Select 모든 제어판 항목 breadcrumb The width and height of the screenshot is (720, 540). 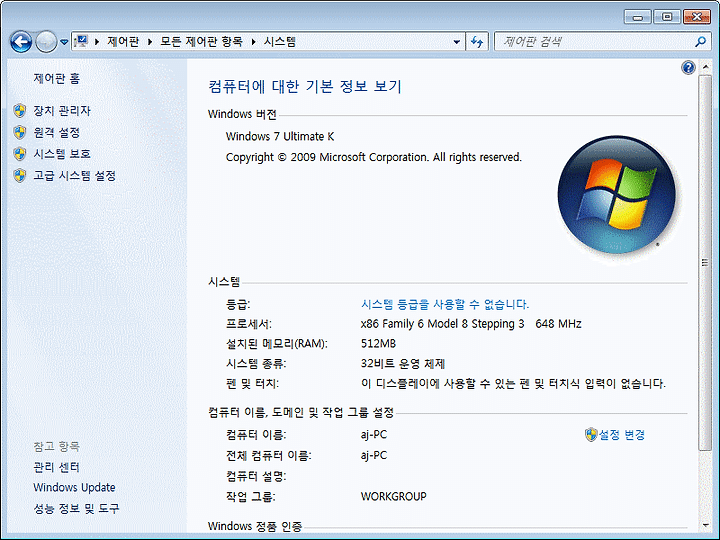coord(201,42)
